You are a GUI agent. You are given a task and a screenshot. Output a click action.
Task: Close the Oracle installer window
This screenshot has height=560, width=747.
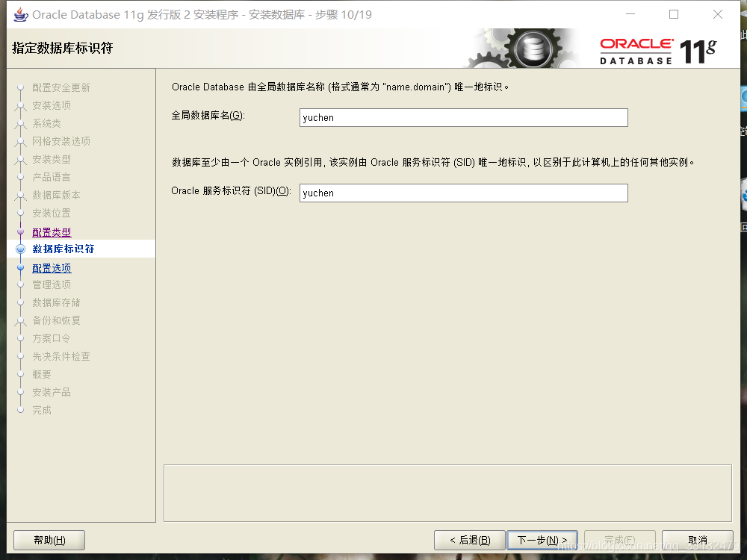coord(717,15)
